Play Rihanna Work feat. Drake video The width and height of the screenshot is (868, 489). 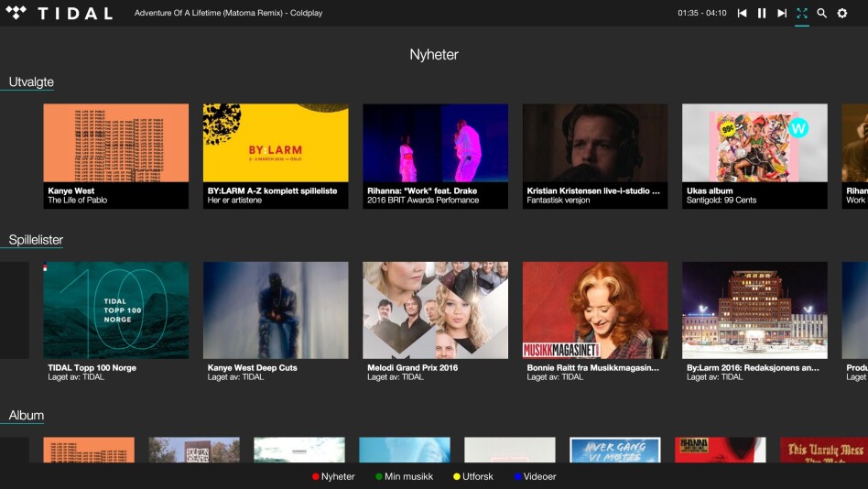point(435,156)
